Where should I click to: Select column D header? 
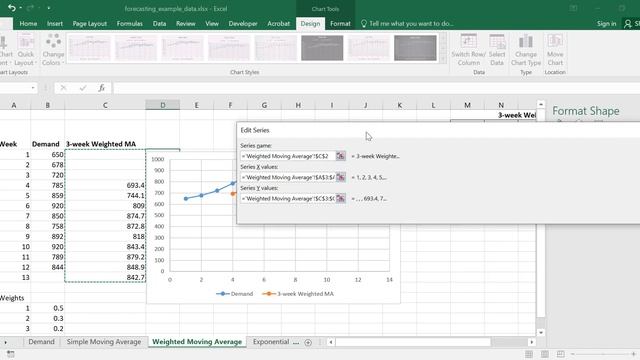[x=162, y=105]
